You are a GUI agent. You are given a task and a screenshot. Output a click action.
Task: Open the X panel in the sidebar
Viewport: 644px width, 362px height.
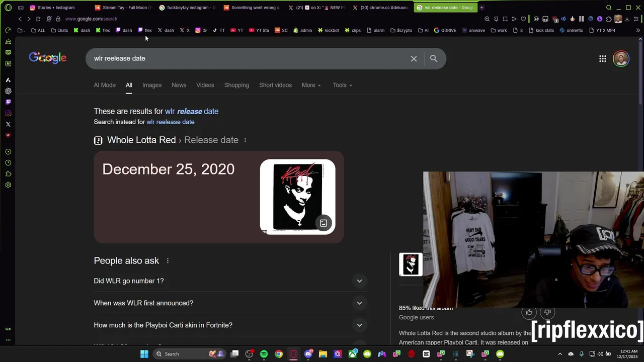click(8, 124)
